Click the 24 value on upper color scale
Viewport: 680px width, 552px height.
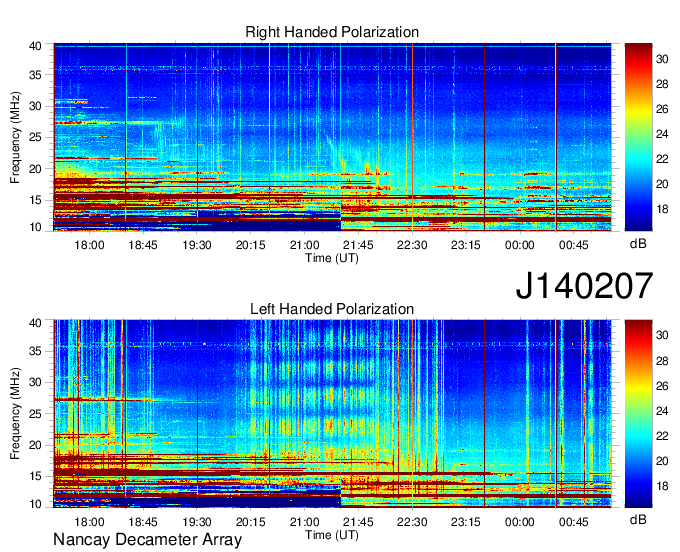(662, 134)
